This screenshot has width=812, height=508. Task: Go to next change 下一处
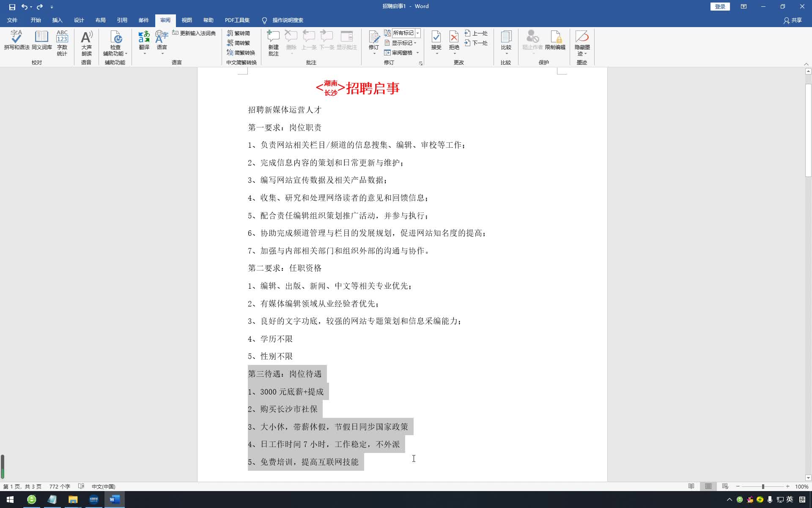coord(476,43)
